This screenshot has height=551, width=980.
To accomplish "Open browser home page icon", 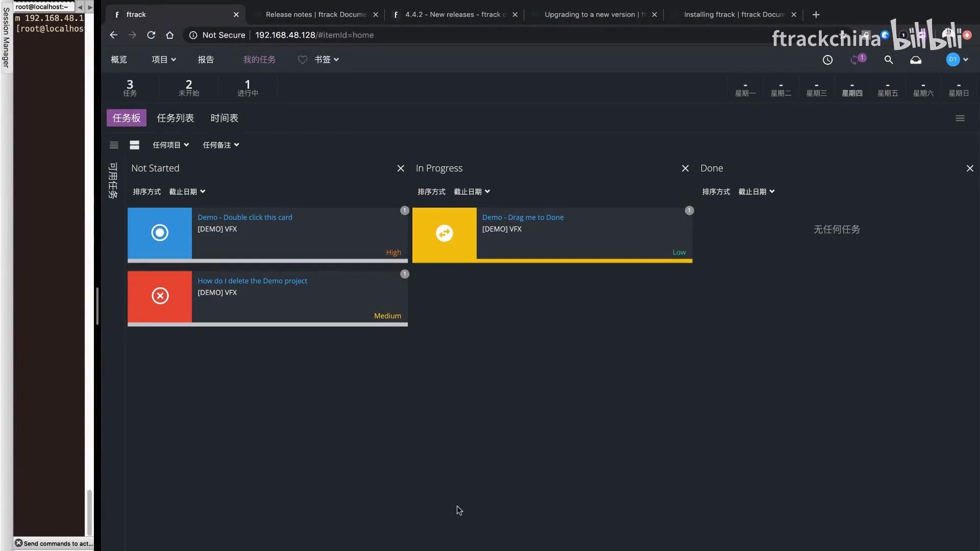I will pyautogui.click(x=170, y=35).
